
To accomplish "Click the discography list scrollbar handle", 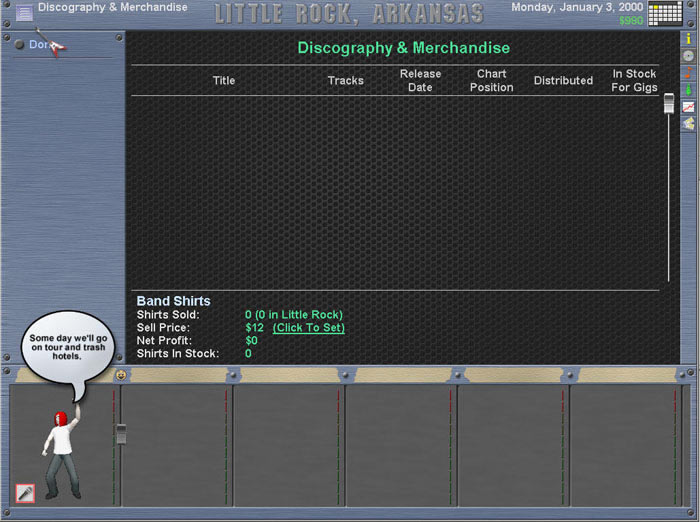I will tap(669, 103).
